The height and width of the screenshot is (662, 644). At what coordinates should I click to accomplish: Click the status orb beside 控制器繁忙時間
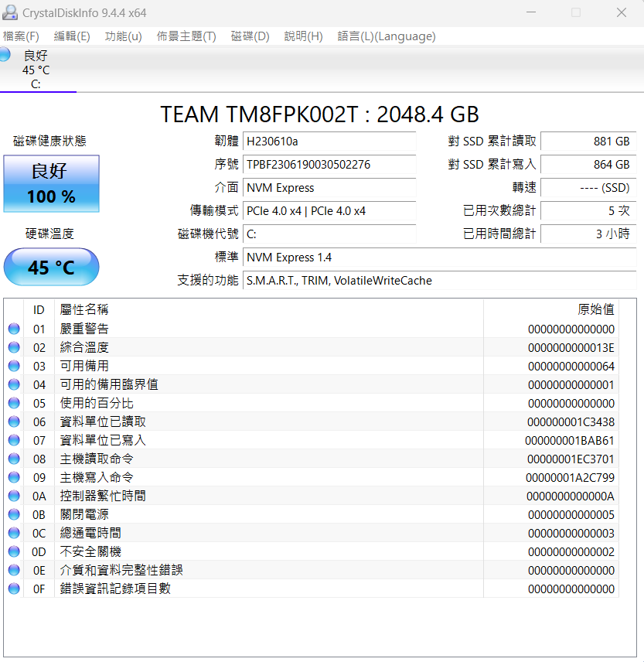pos(14,496)
